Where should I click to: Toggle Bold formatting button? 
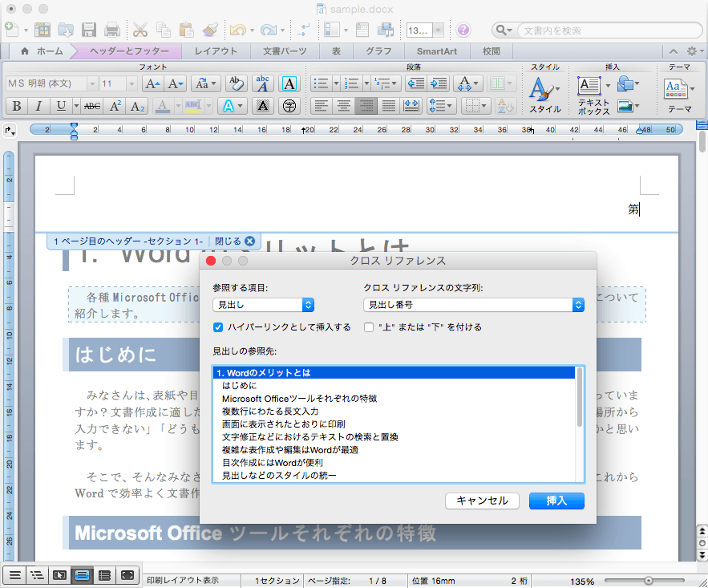pyautogui.click(x=17, y=106)
